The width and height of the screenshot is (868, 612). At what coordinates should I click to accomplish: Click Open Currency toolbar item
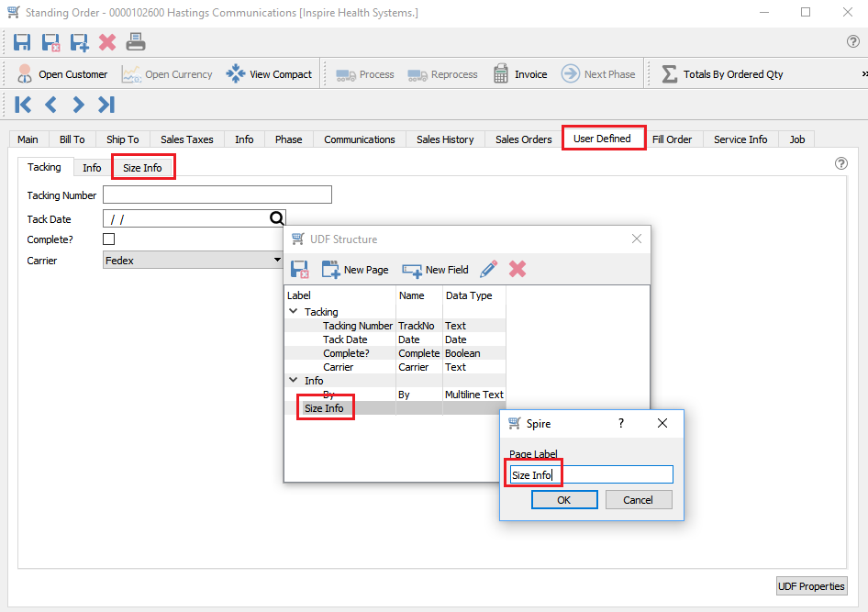[x=167, y=74]
